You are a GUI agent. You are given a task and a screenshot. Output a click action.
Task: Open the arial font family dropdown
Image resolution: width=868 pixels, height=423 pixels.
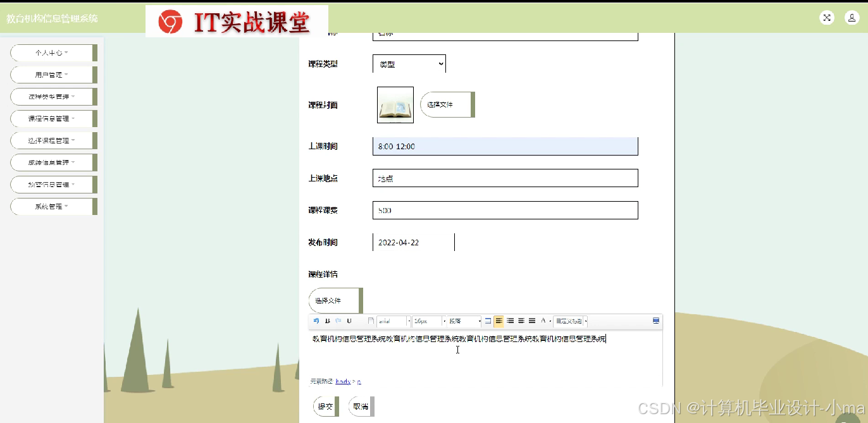point(394,321)
